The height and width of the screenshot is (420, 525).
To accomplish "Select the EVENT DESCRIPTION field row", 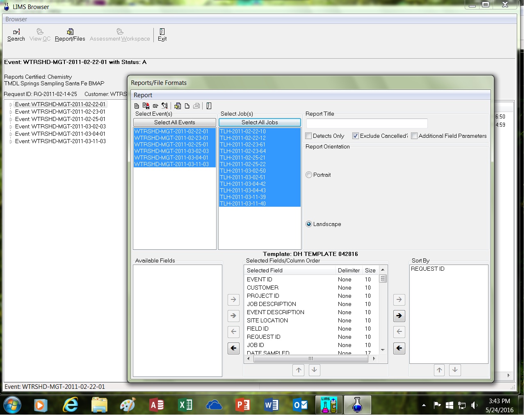I will tap(311, 312).
